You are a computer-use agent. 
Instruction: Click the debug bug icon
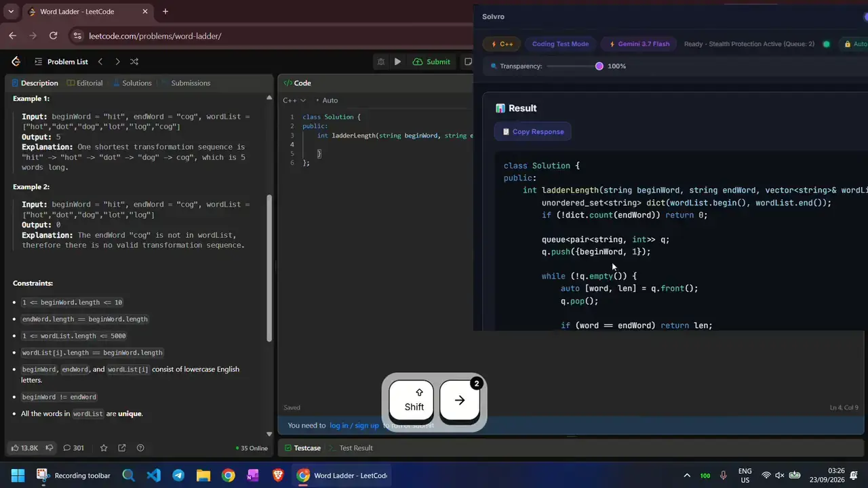click(380, 62)
